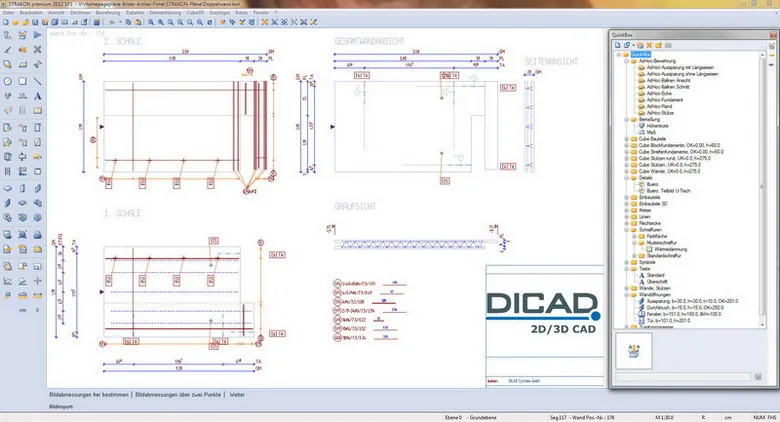Collapse the Wandöffnungen folder
The width and height of the screenshot is (780, 422).
[x=627, y=295]
